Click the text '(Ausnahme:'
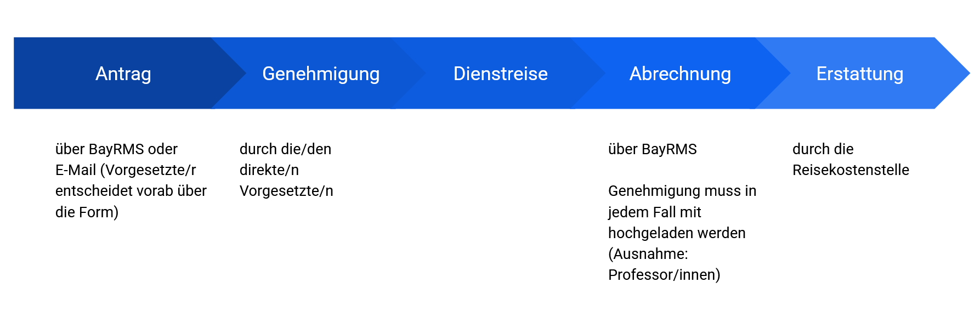Image resolution: width=980 pixels, height=327 pixels. [x=648, y=254]
